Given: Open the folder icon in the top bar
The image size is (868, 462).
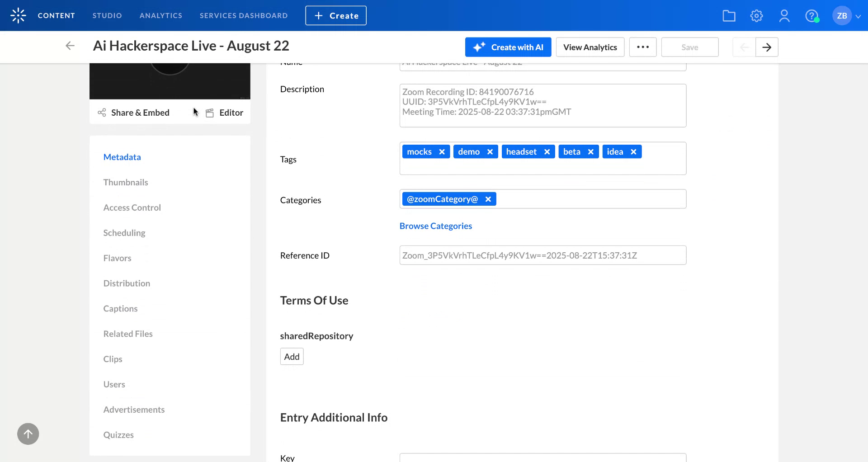Looking at the screenshot, I should pyautogui.click(x=729, y=15).
